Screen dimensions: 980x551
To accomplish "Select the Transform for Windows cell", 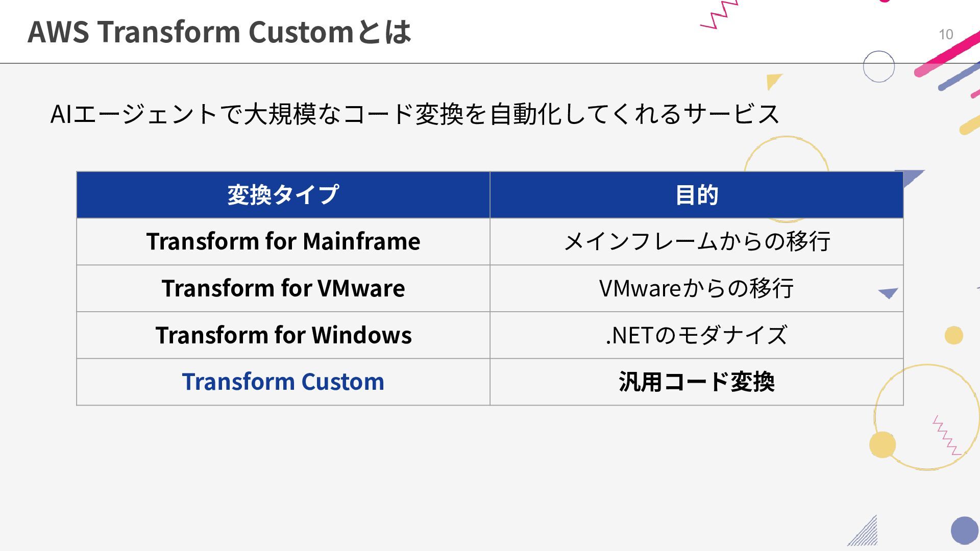I will 283,335.
